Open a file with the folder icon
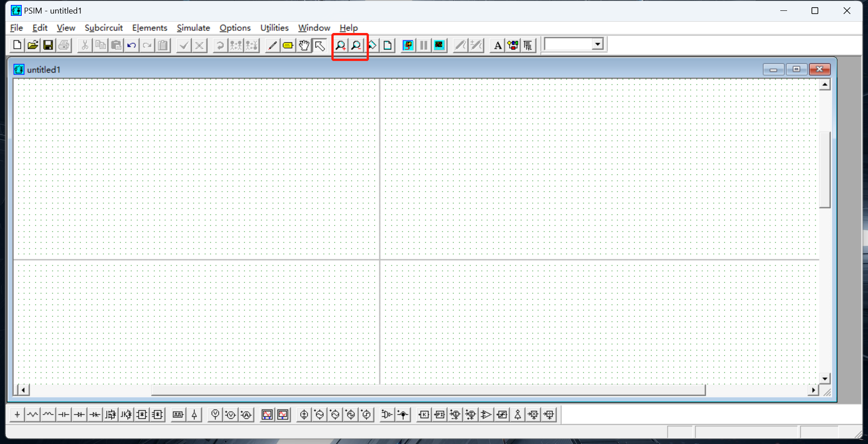 pyautogui.click(x=33, y=45)
